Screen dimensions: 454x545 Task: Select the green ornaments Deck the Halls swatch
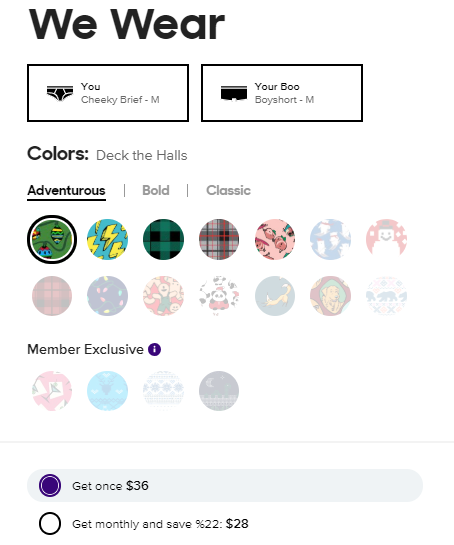pos(52,239)
